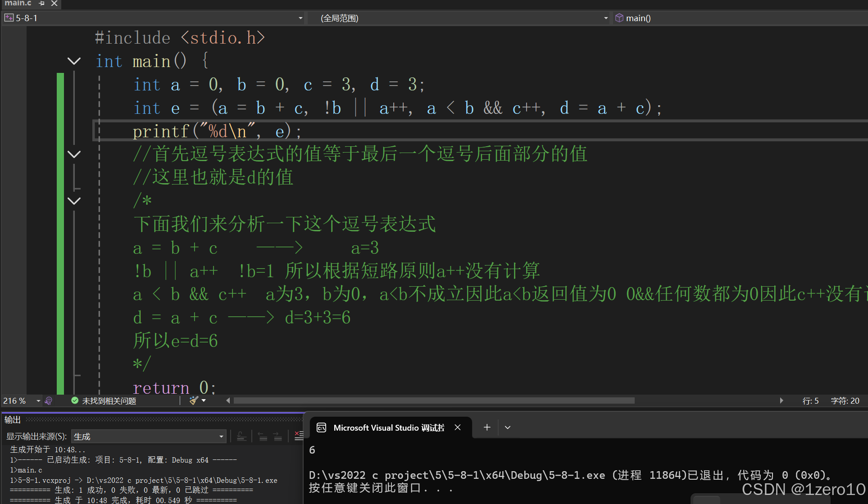Image resolution: width=868 pixels, height=504 pixels.
Task: Open the 5-8-1 project scope dropdown
Action: tap(300, 18)
